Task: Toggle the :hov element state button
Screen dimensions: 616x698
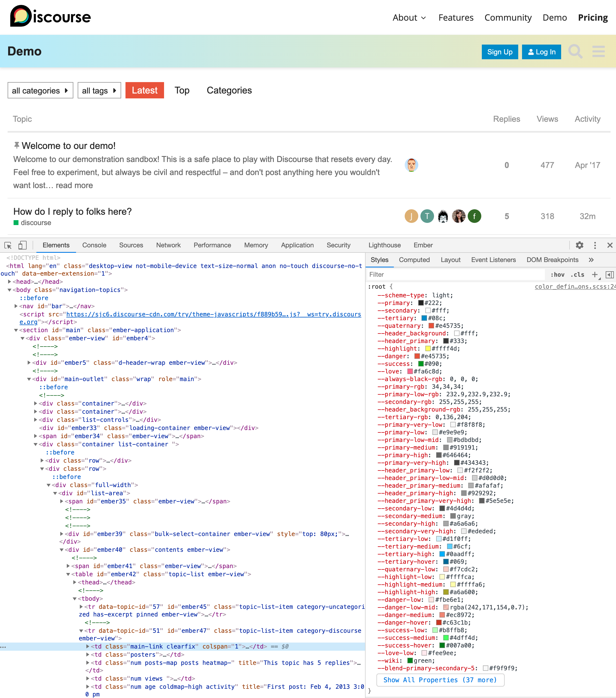Action: click(x=557, y=275)
